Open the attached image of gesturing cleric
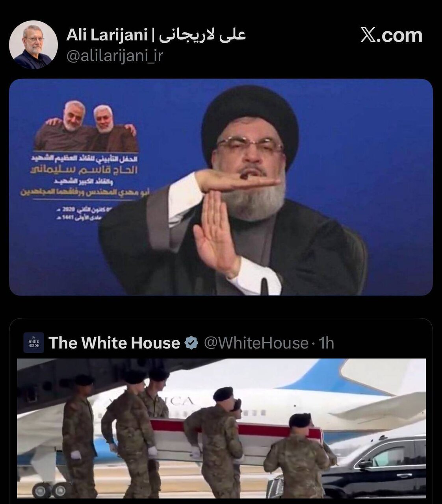This screenshot has height=504, width=442. pos(221,187)
